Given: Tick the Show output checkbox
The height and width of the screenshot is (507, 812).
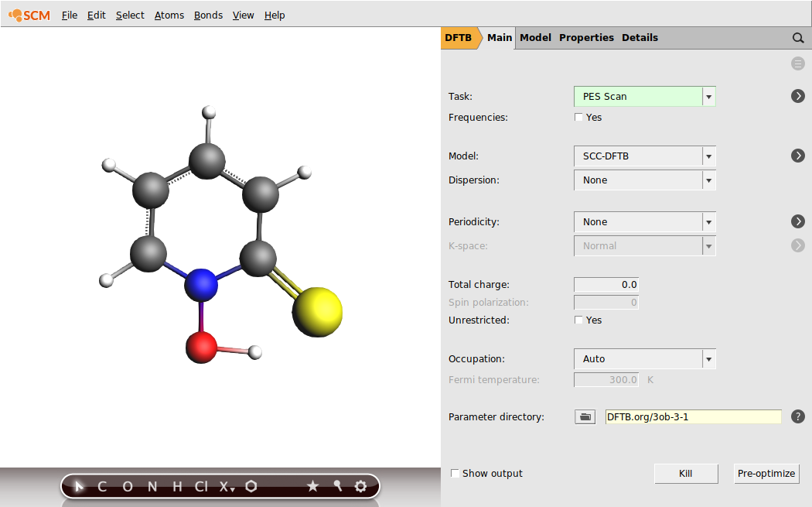Looking at the screenshot, I should click(x=455, y=473).
